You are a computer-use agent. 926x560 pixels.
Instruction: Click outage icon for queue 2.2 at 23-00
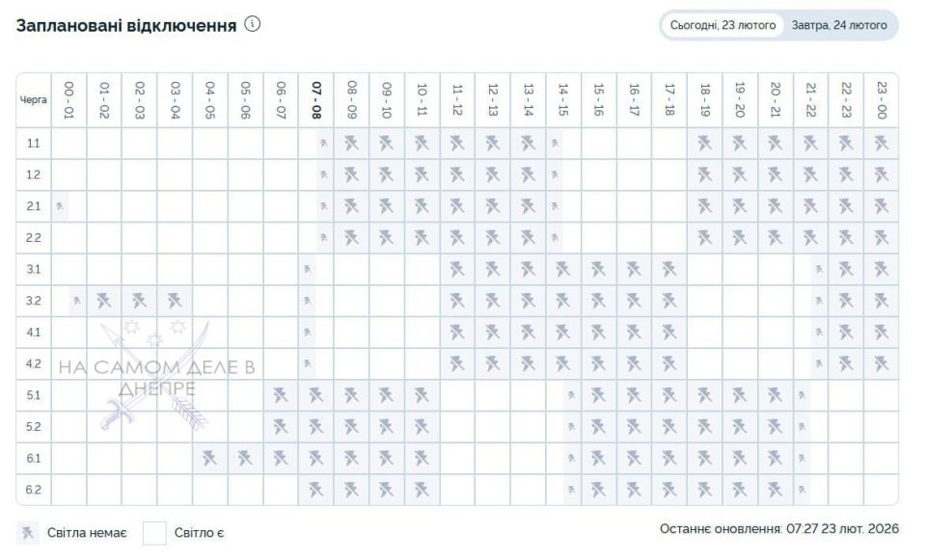click(881, 238)
